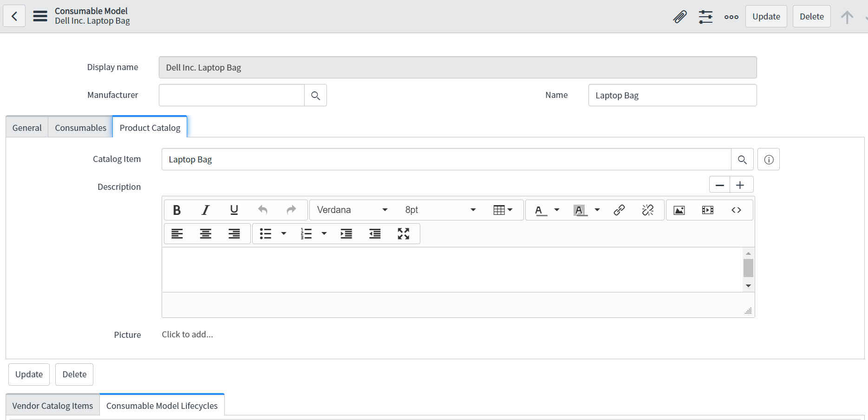Shrink Description field with minus button

click(720, 185)
